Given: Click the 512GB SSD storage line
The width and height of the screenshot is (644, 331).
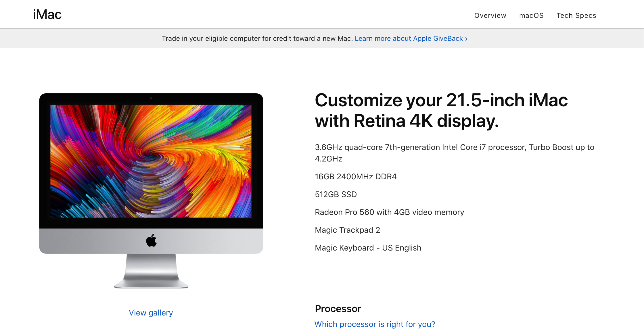Looking at the screenshot, I should pos(336,194).
